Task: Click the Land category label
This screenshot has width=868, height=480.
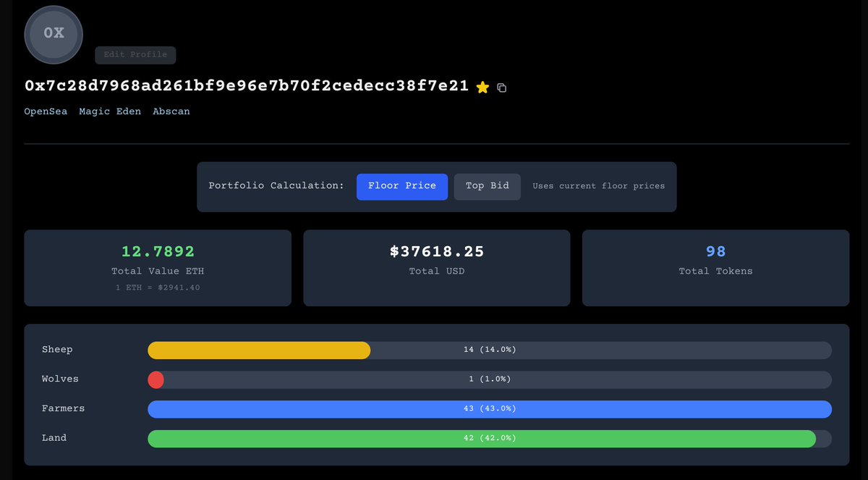Action: (x=54, y=439)
